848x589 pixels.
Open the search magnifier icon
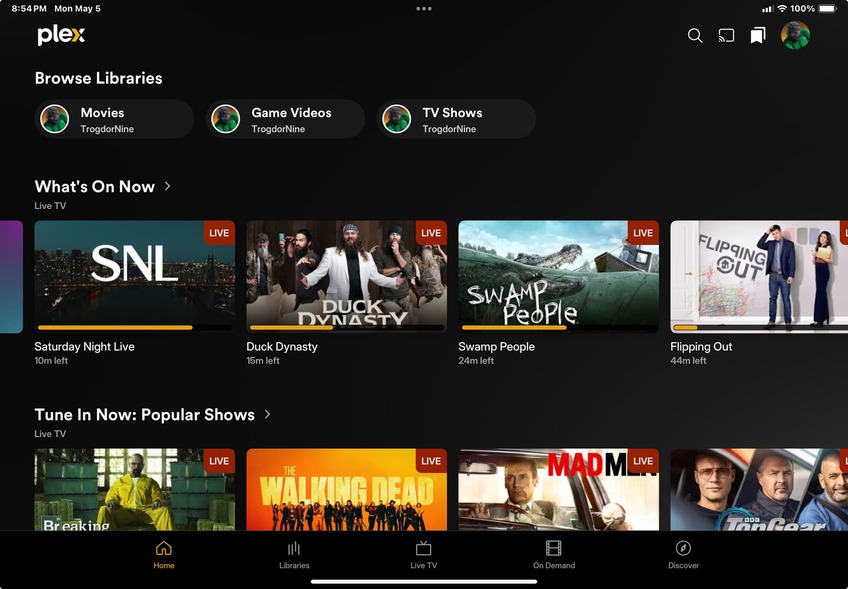695,36
